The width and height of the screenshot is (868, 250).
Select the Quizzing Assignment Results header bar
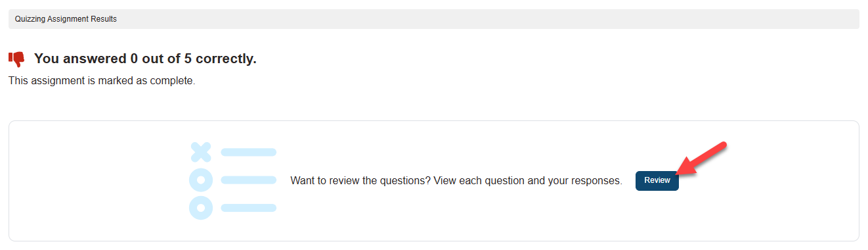(434, 19)
